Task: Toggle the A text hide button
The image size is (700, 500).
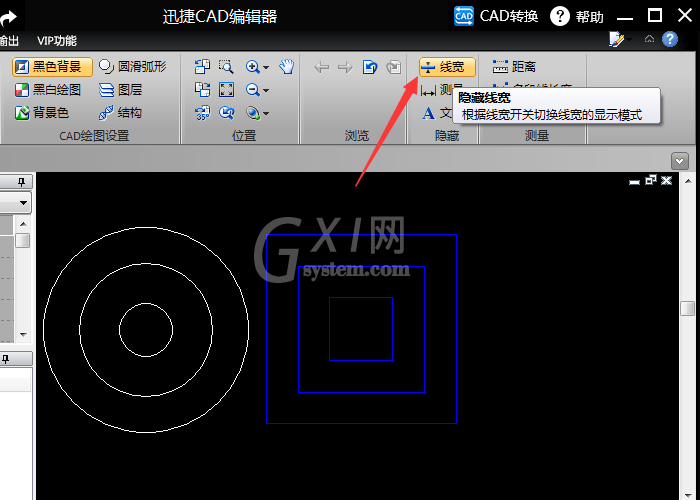Action: point(436,113)
